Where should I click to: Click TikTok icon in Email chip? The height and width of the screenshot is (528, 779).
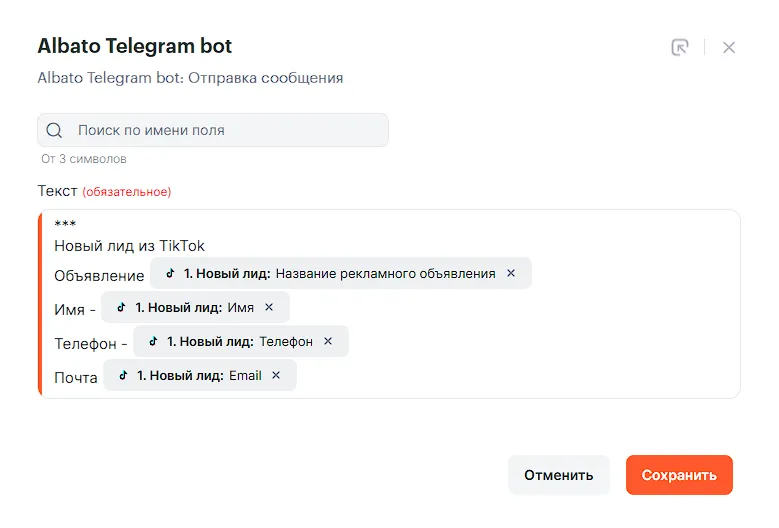124,376
